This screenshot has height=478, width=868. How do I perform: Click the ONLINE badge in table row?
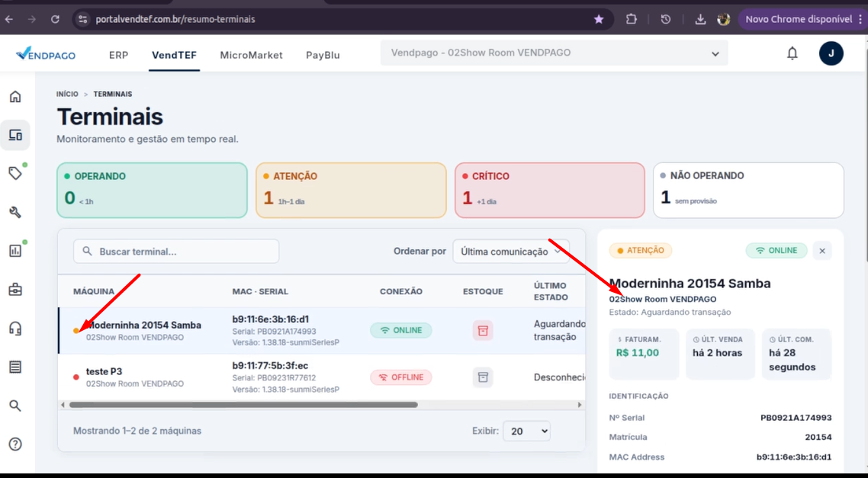pyautogui.click(x=400, y=330)
